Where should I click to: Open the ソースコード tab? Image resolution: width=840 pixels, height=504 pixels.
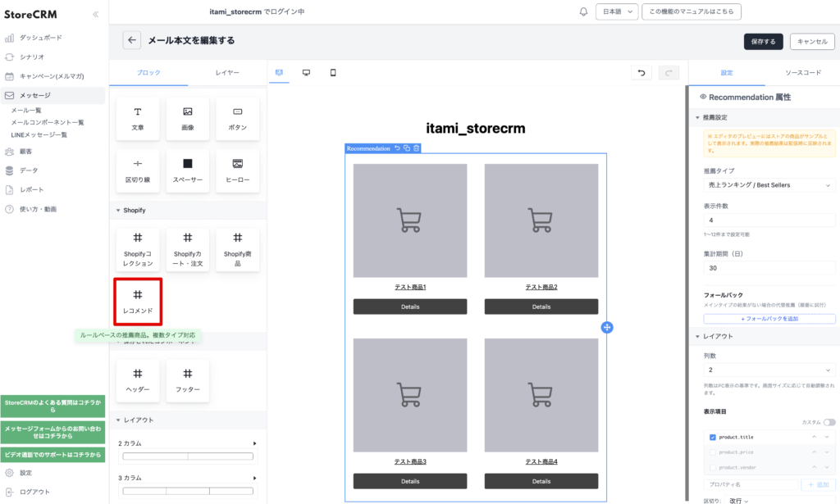tap(802, 73)
